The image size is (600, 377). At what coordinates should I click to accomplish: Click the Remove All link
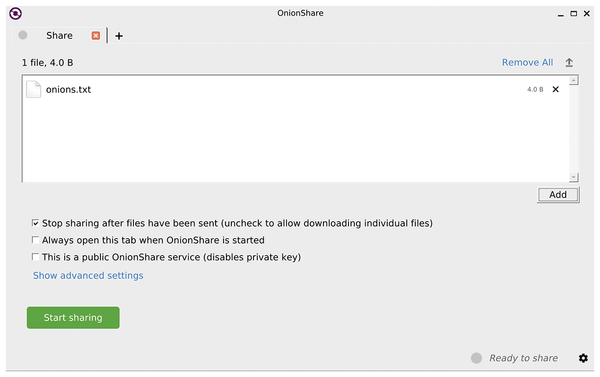tap(527, 62)
